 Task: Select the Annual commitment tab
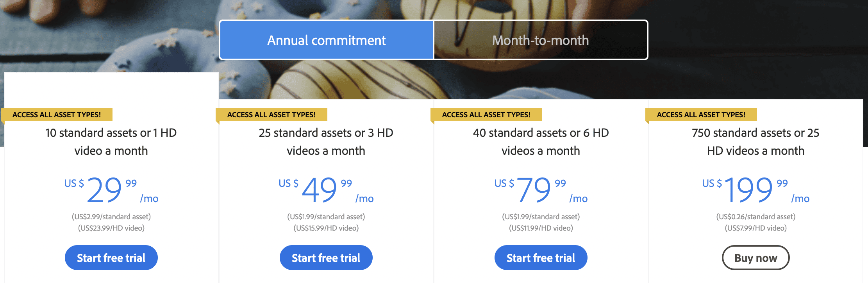[x=326, y=40]
